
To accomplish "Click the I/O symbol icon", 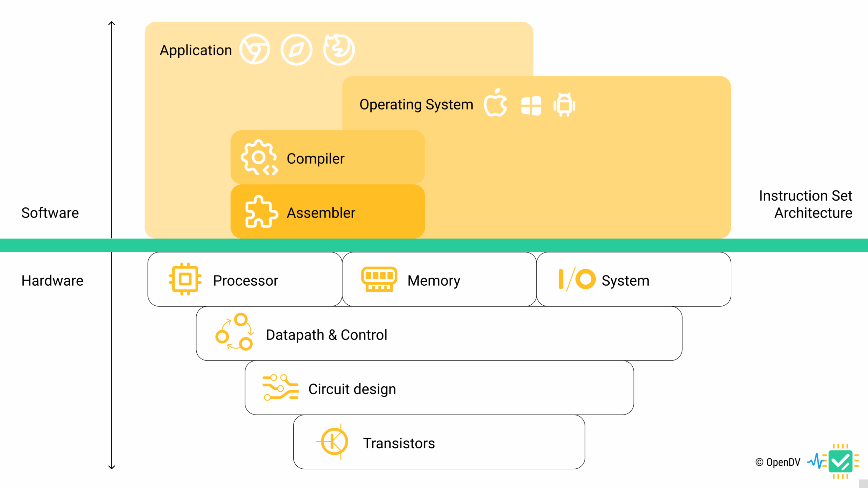I will pos(577,279).
